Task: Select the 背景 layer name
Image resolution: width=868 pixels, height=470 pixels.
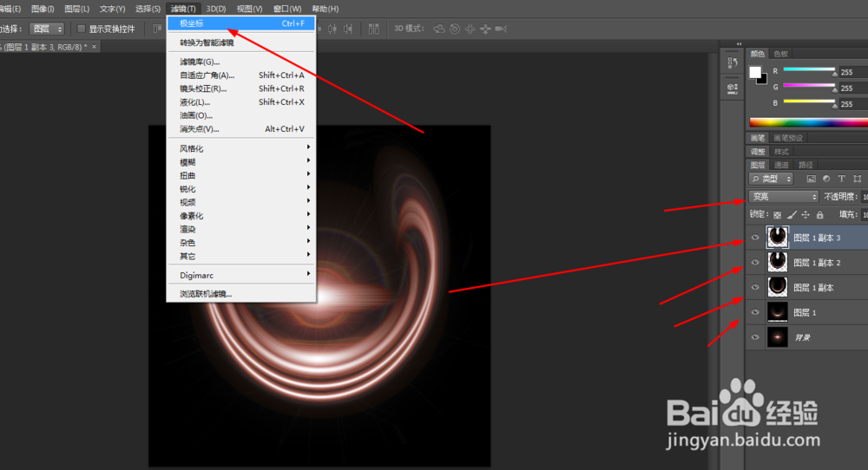Action: (803, 337)
